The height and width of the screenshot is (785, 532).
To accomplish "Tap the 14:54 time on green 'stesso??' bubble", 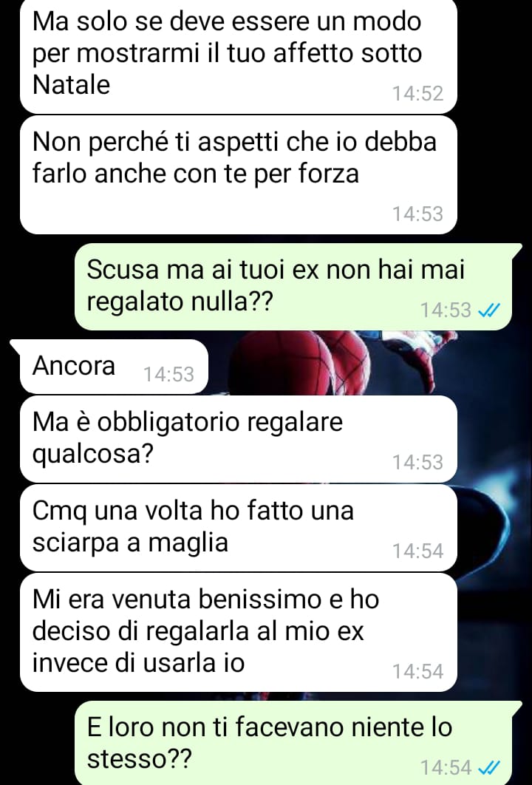I will point(446,767).
